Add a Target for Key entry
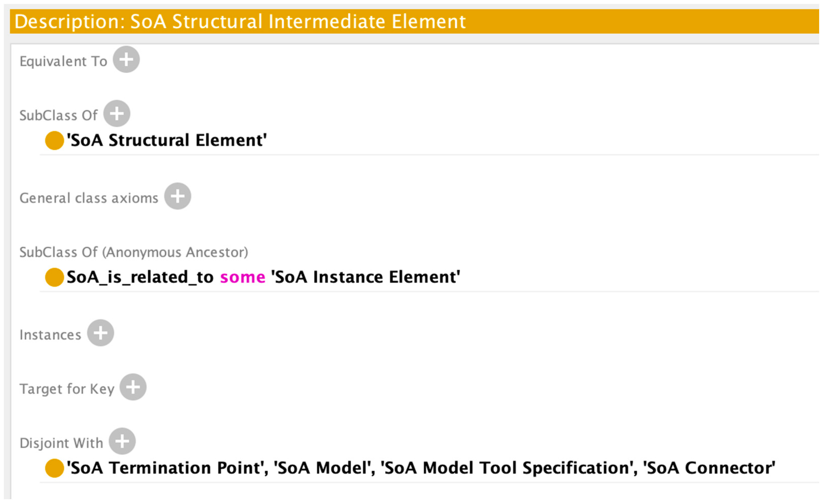This screenshot has height=504, width=824. click(133, 387)
